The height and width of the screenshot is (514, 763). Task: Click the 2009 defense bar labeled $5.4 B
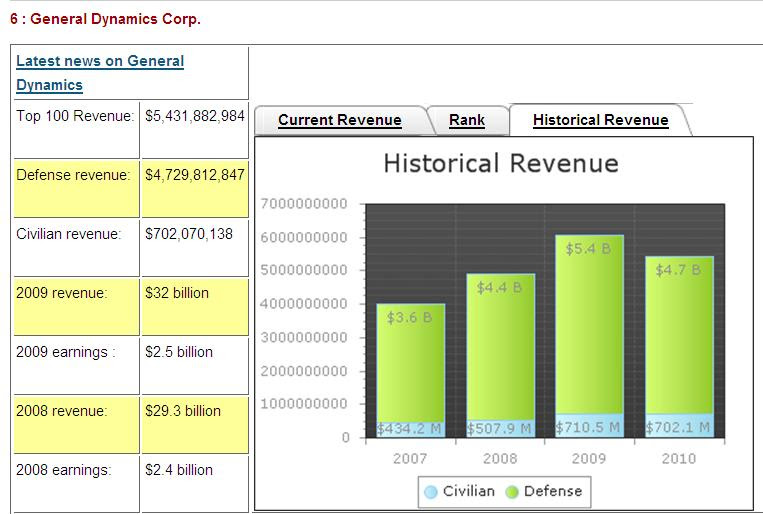click(x=589, y=324)
